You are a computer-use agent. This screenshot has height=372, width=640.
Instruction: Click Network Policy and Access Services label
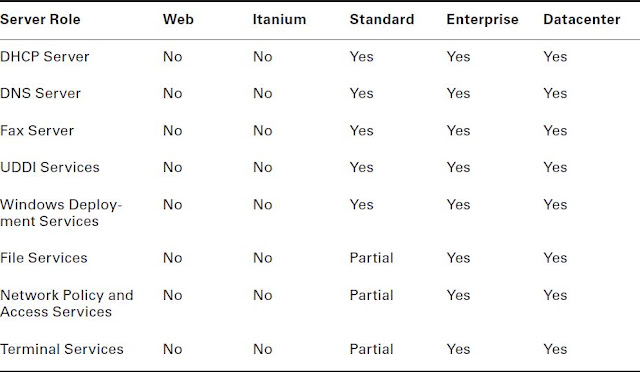point(67,303)
